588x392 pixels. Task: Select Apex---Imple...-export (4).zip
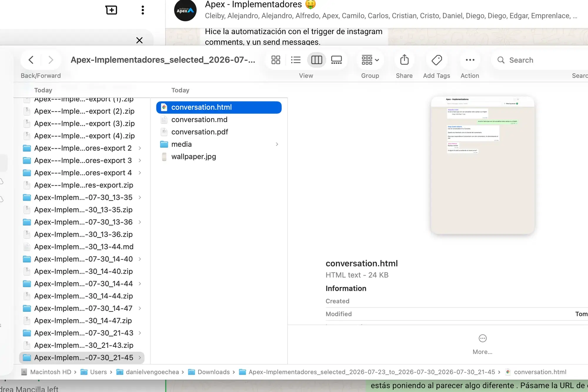point(82,136)
